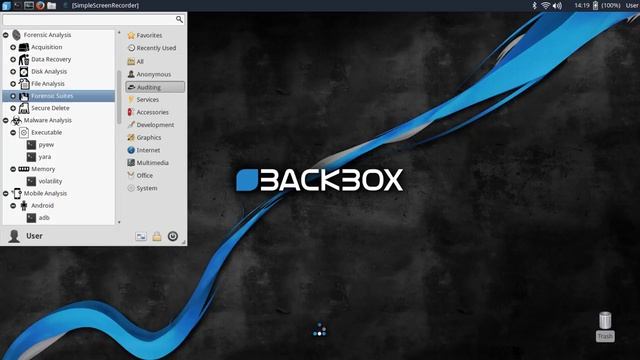The height and width of the screenshot is (360, 640).
Task: Select the System category
Action: (155, 188)
